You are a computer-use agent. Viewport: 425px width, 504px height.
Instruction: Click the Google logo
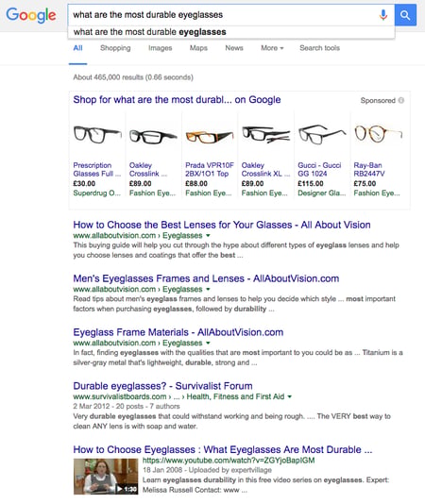[x=31, y=15]
